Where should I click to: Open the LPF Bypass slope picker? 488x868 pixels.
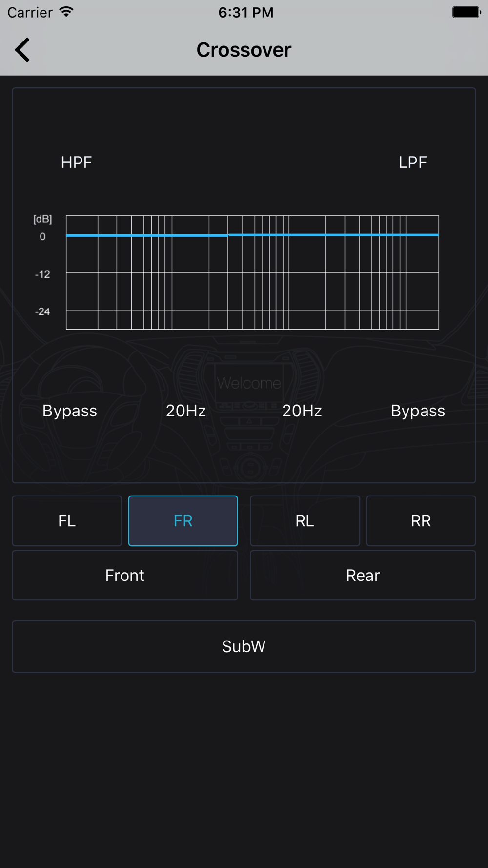coord(418,411)
